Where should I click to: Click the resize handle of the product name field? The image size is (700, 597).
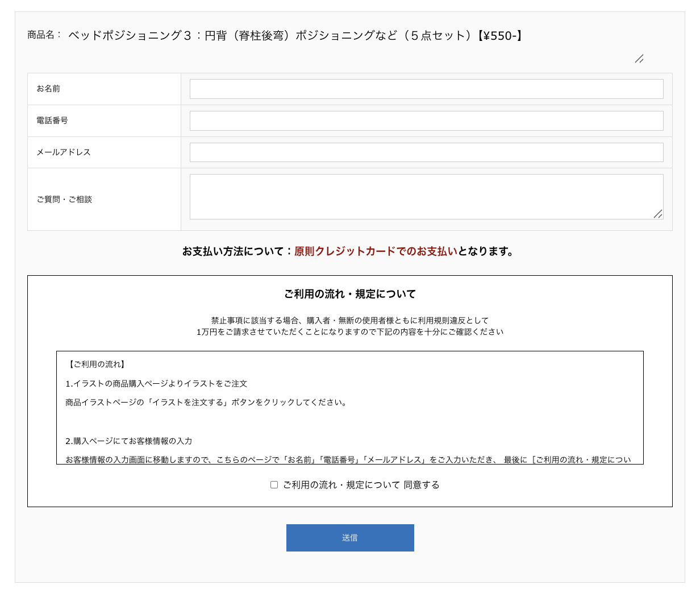(639, 59)
